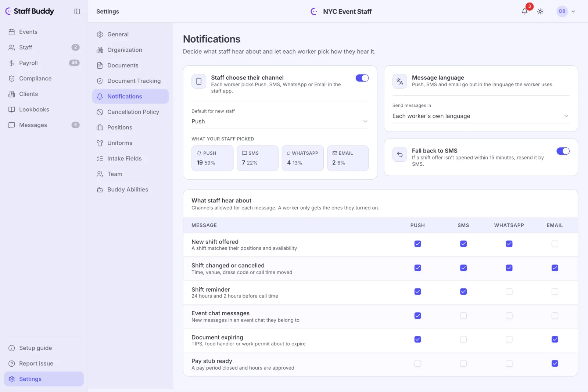Click the Messages chat icon

tap(12, 125)
